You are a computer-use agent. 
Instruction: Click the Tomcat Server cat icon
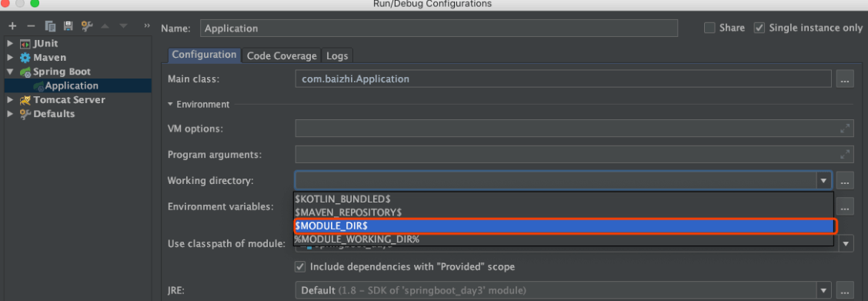pyautogui.click(x=25, y=100)
